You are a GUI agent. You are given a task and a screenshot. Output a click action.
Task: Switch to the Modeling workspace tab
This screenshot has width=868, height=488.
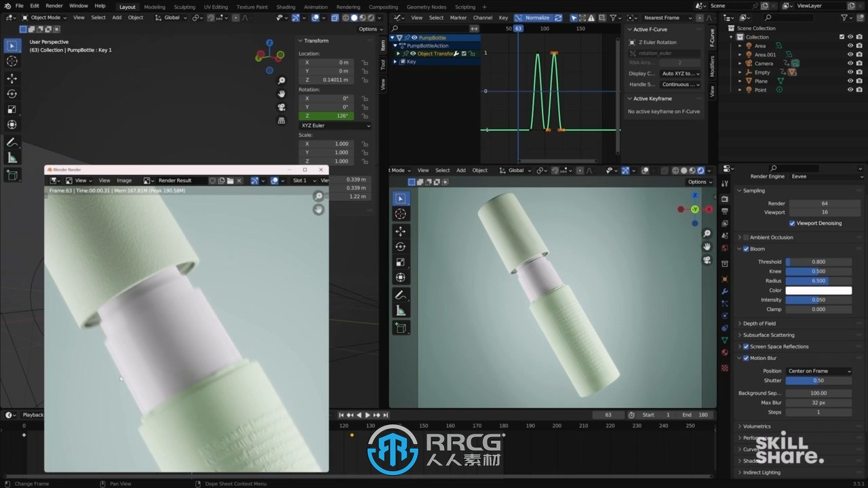[x=155, y=7]
